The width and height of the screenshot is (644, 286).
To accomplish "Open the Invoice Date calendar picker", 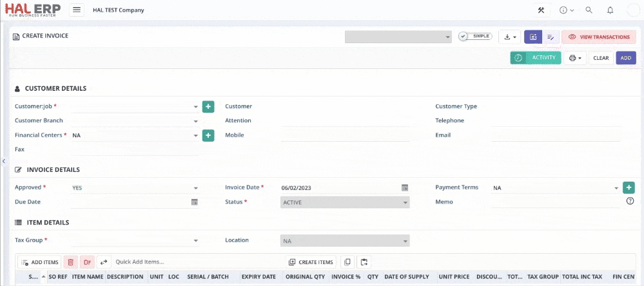I will [405, 187].
